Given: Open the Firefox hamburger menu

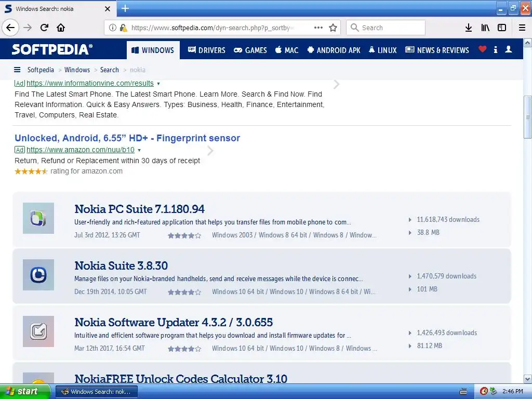Looking at the screenshot, I should (522, 28).
